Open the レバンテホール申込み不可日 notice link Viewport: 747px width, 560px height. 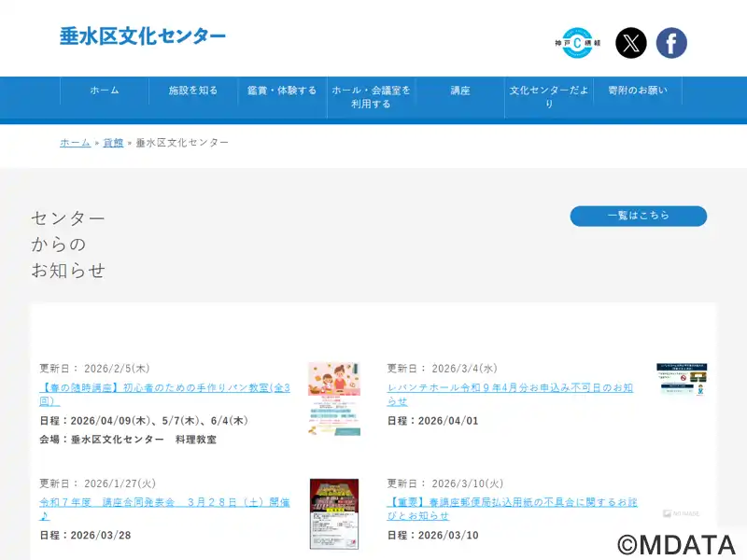click(510, 394)
